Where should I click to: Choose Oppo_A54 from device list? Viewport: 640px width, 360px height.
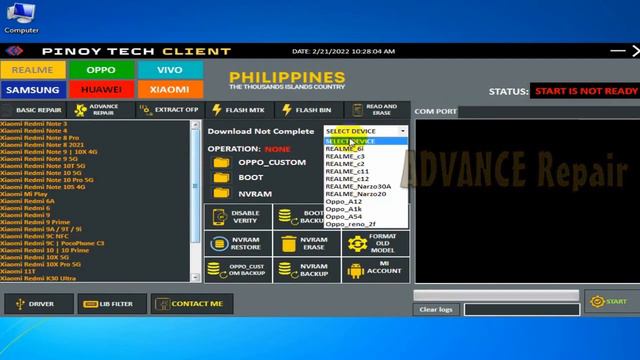366,217
